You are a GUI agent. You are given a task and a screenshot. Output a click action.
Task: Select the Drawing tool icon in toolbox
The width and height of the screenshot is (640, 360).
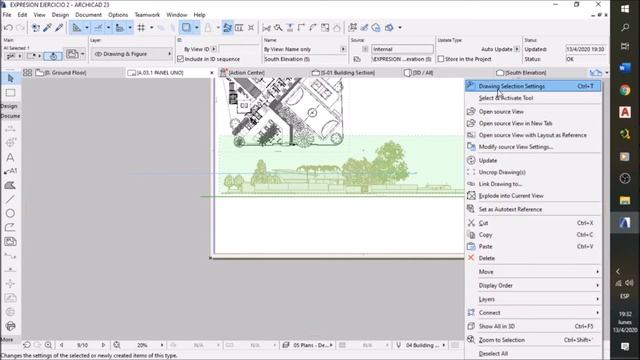11,241
